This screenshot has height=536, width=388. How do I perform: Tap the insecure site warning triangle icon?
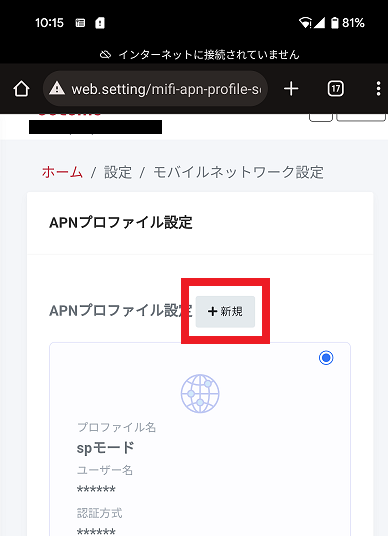(x=57, y=89)
